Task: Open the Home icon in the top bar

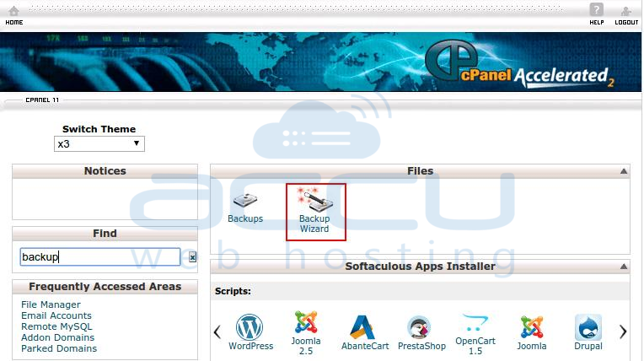Action: coord(14,11)
